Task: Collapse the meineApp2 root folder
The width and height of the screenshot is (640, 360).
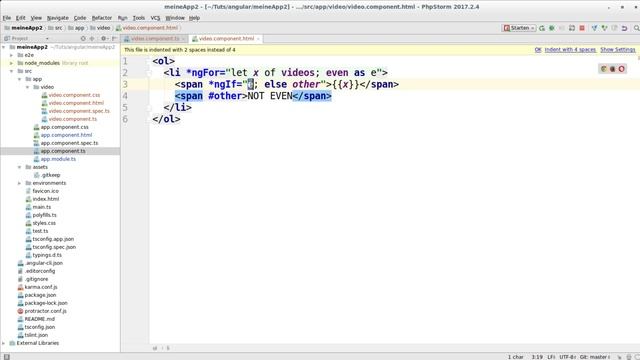Action: [x=4, y=47]
